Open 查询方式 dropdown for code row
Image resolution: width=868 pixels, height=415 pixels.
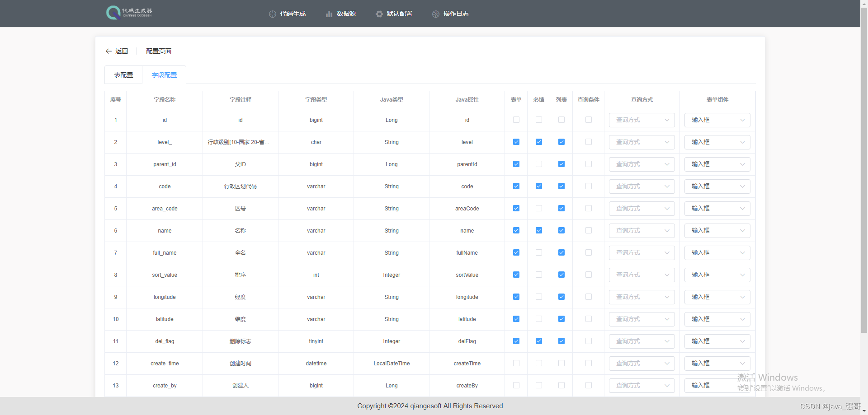pos(642,187)
